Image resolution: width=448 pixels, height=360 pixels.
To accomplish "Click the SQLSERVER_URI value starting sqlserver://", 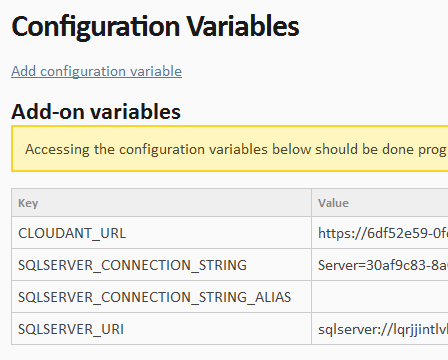I will click(383, 329).
